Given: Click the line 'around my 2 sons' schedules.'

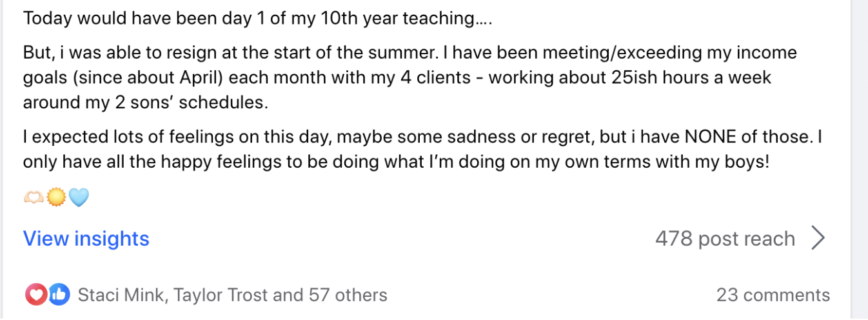Looking at the screenshot, I should [145, 103].
